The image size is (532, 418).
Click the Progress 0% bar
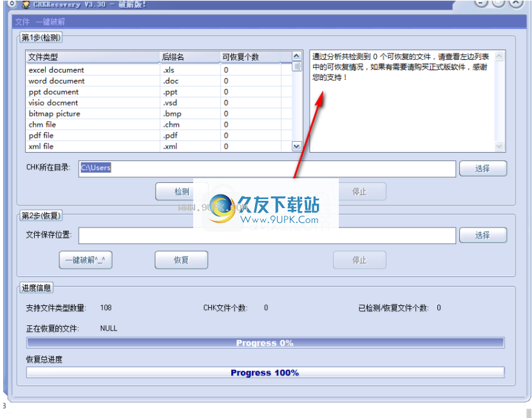pyautogui.click(x=265, y=343)
